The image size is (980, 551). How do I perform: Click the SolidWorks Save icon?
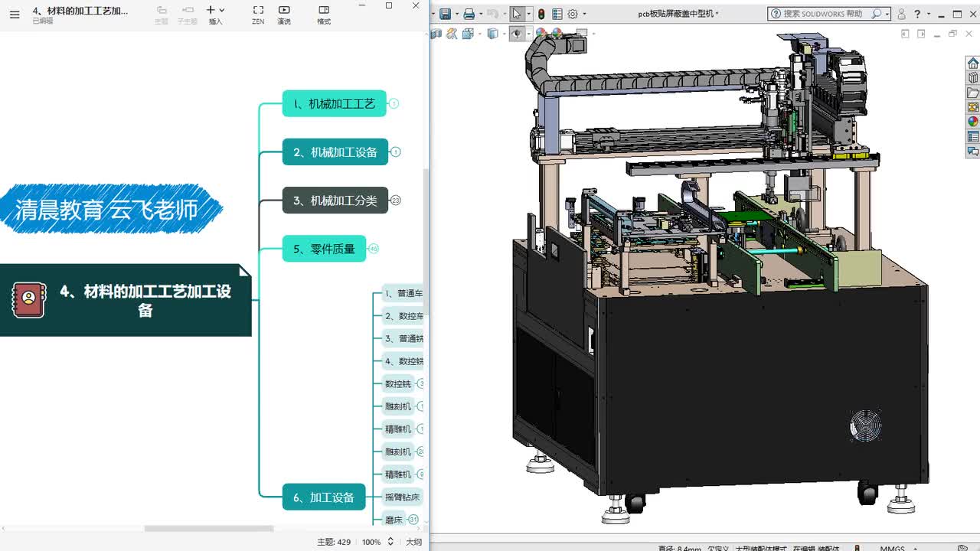coord(445,14)
